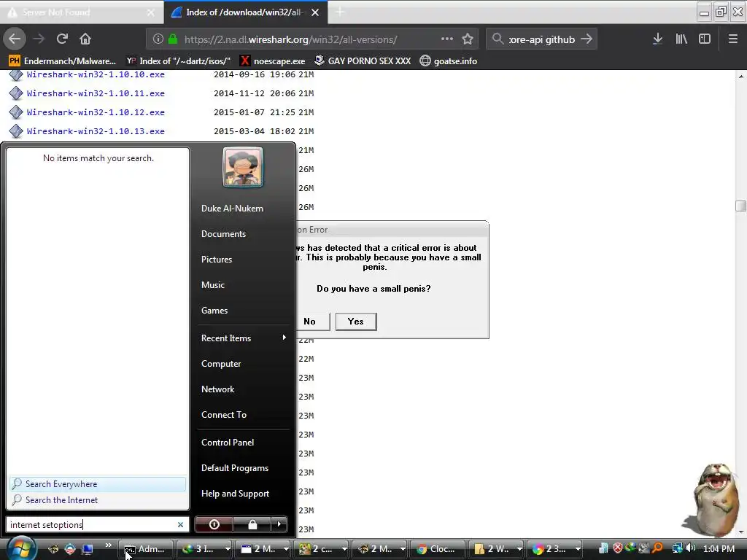Expand shutdown options arrow
The image size is (747, 560).
click(x=279, y=524)
